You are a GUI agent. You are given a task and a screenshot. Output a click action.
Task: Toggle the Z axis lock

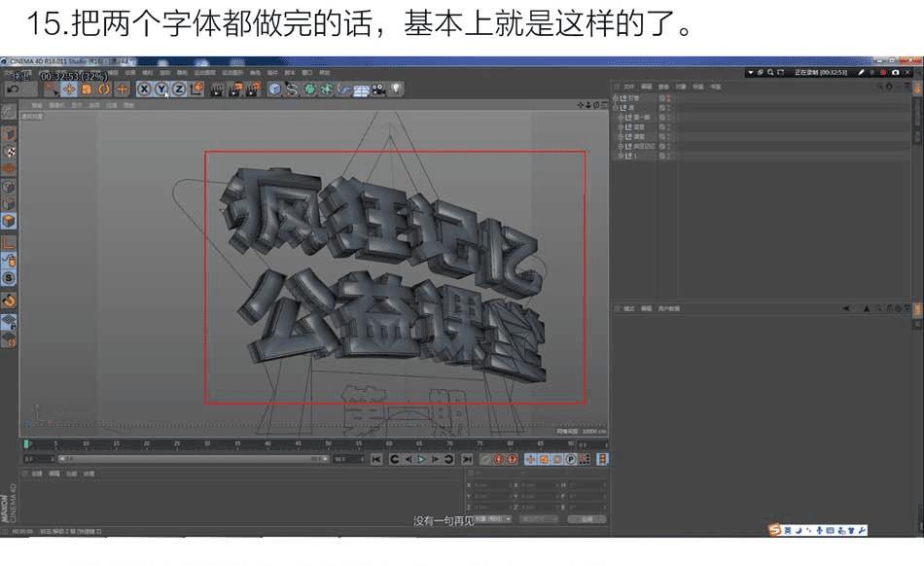(x=179, y=88)
